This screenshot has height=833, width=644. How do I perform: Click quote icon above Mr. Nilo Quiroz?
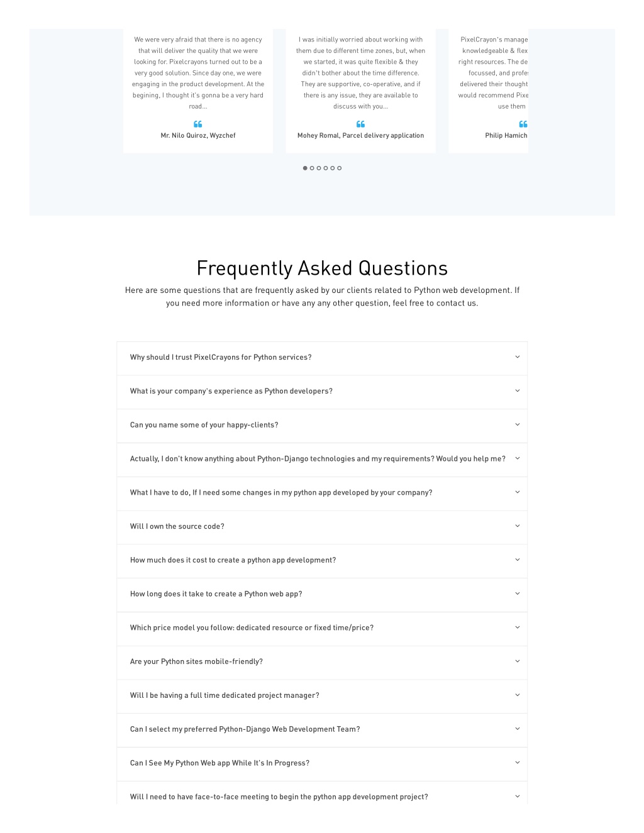[x=198, y=124]
